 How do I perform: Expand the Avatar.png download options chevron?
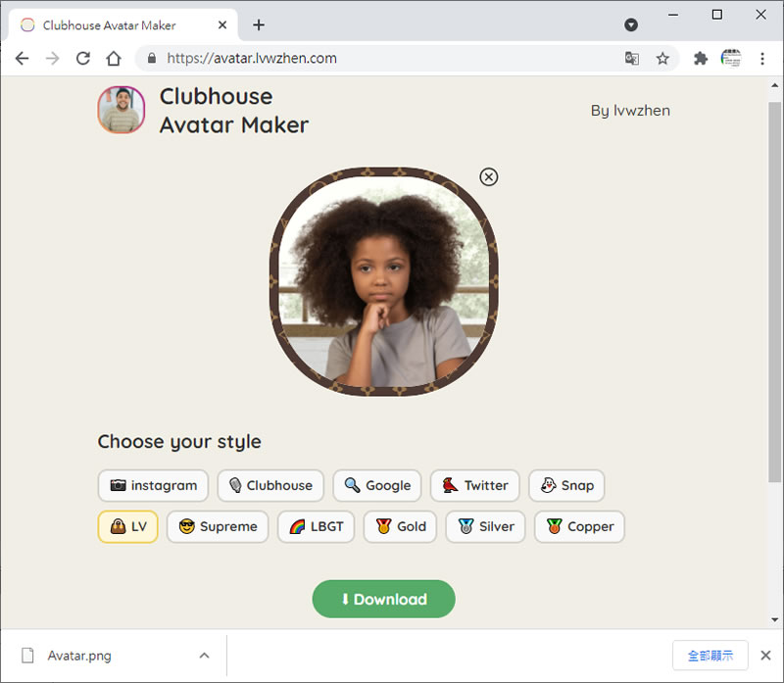tap(204, 656)
